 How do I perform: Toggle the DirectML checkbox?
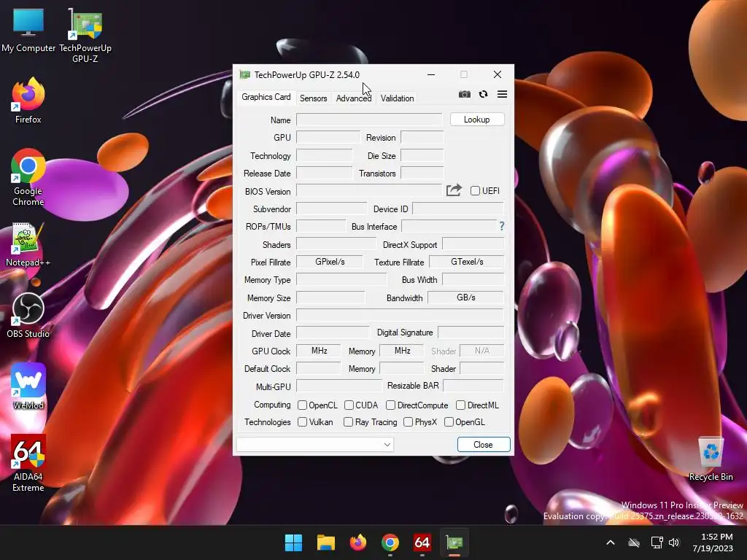click(460, 405)
